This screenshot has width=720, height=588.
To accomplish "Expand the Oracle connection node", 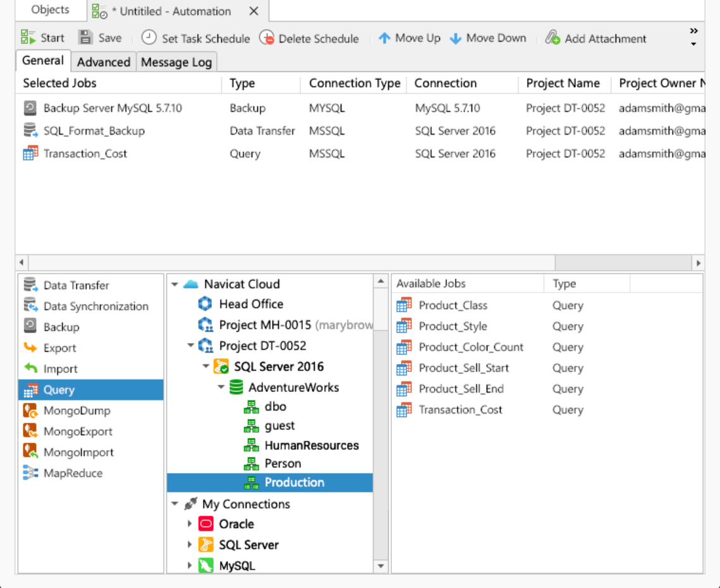I will pyautogui.click(x=190, y=524).
